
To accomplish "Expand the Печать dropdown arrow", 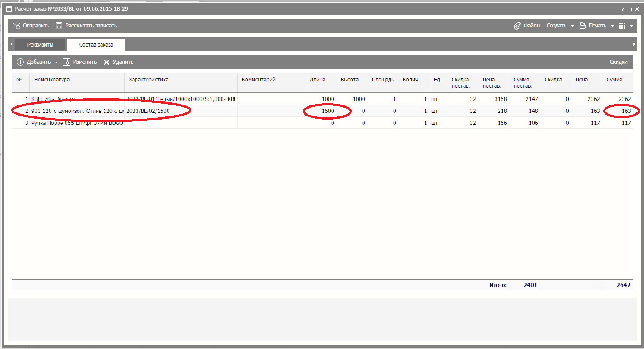I will (x=612, y=26).
